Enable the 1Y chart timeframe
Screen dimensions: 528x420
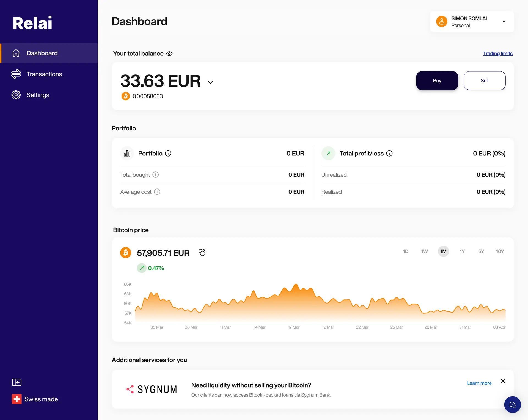tap(462, 251)
